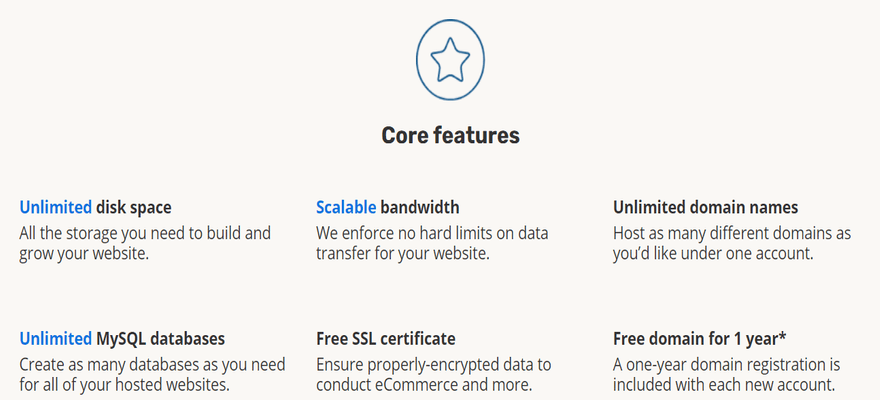The height and width of the screenshot is (400, 880).
Task: Click the Unlimited domain names heading
Action: coord(705,208)
